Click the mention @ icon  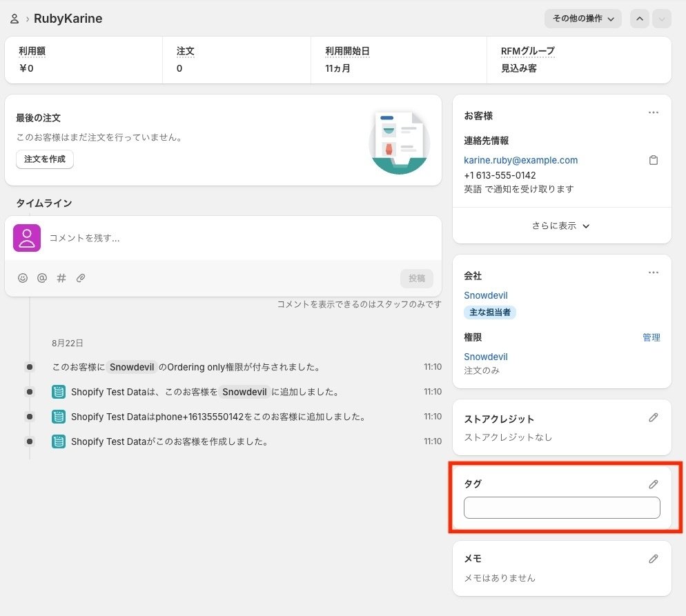(x=42, y=278)
